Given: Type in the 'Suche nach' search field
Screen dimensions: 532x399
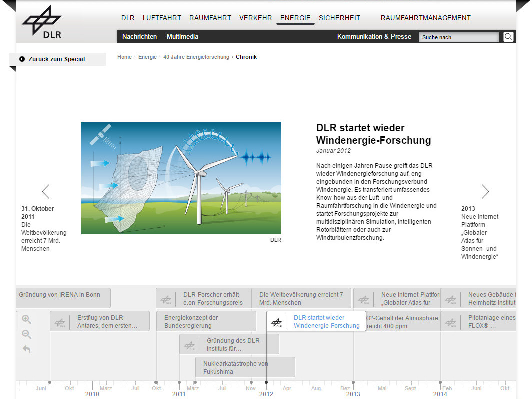Looking at the screenshot, I should pos(458,37).
